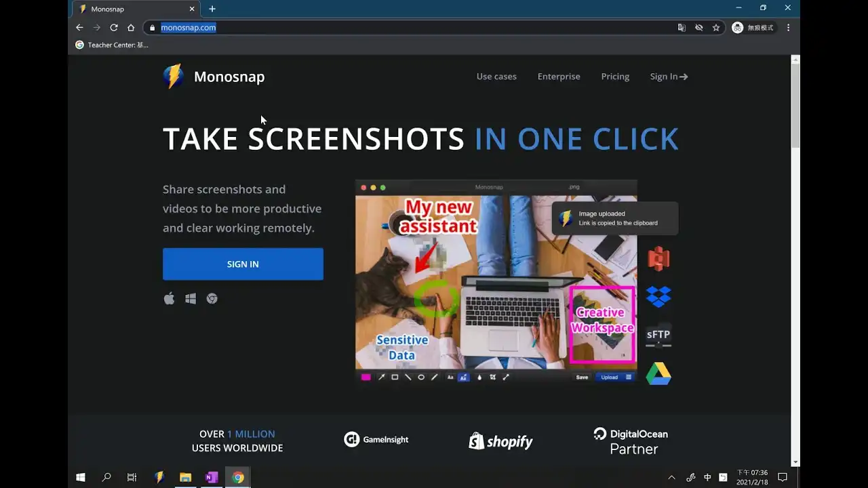Choose the Windows download icon
This screenshot has width=868, height=488.
pos(191,298)
